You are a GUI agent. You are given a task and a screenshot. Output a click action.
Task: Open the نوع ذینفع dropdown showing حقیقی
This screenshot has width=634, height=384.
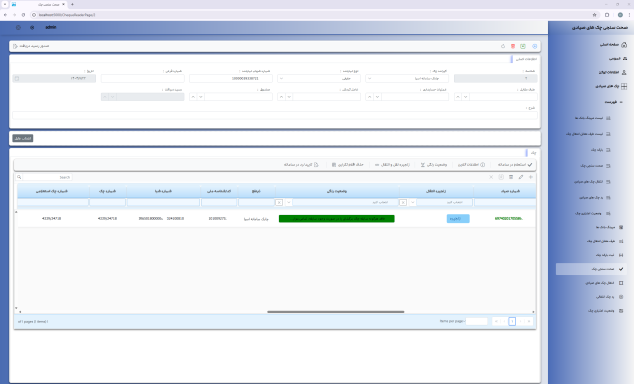coord(319,78)
